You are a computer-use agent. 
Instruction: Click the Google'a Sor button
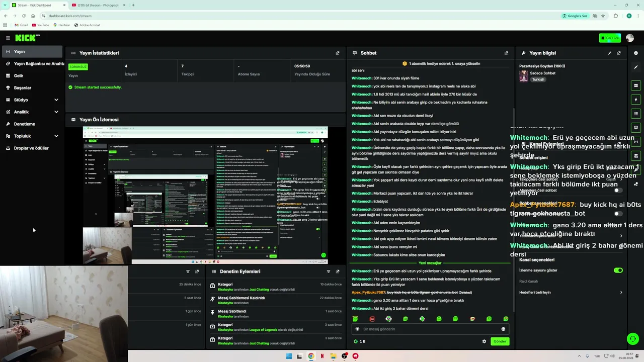pos(575,16)
